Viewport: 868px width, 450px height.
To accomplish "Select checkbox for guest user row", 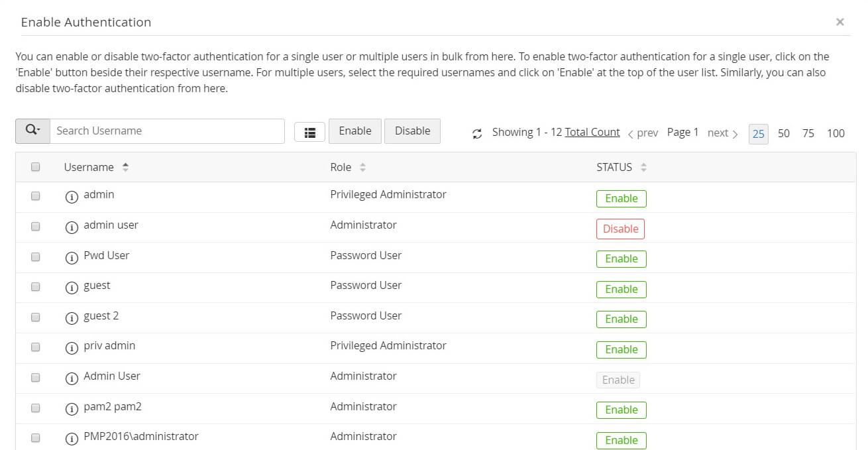I will point(36,286).
